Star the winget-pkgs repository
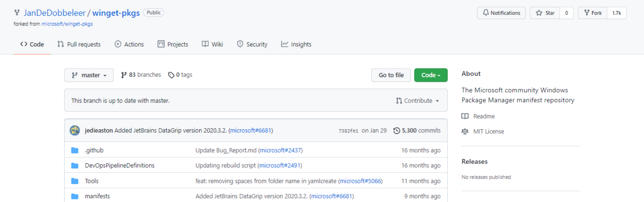The height and width of the screenshot is (202, 644). 545,13
